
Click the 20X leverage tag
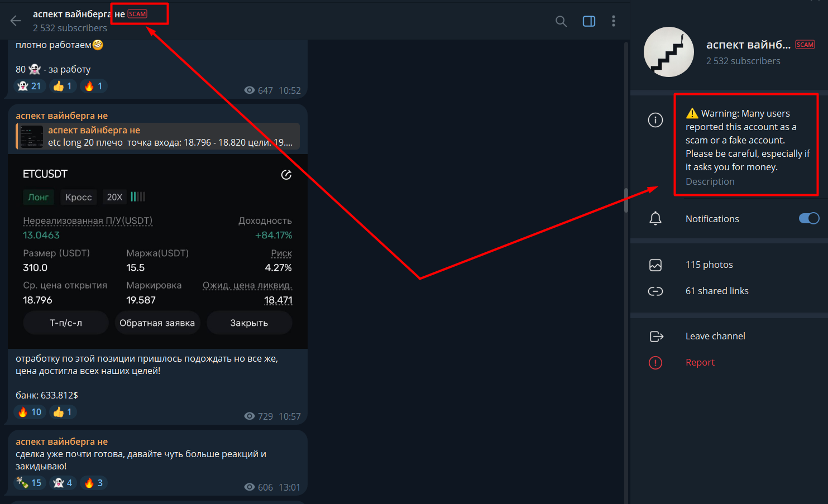(114, 197)
